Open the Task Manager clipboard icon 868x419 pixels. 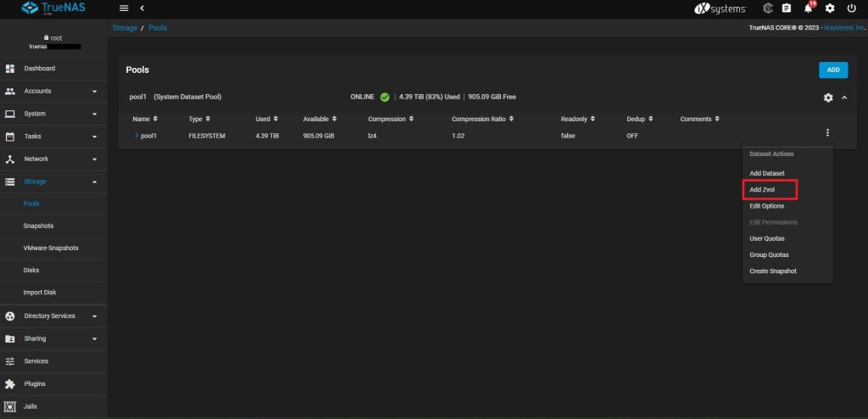pos(786,8)
